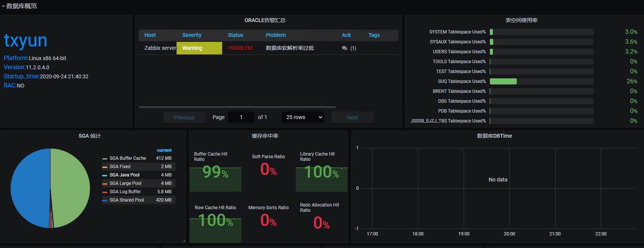Viewport: 644px width, 248px height.
Task: Click the current legend column header
Action: 164,150
